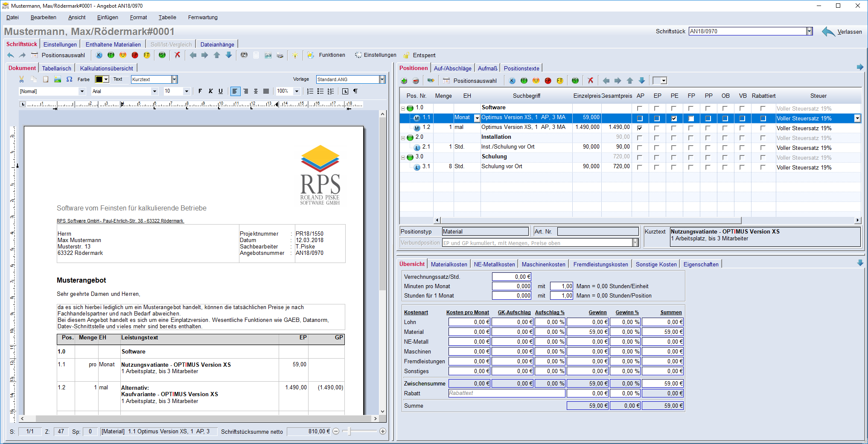
Task: Open the Farbe black color swatch
Action: click(x=102, y=79)
